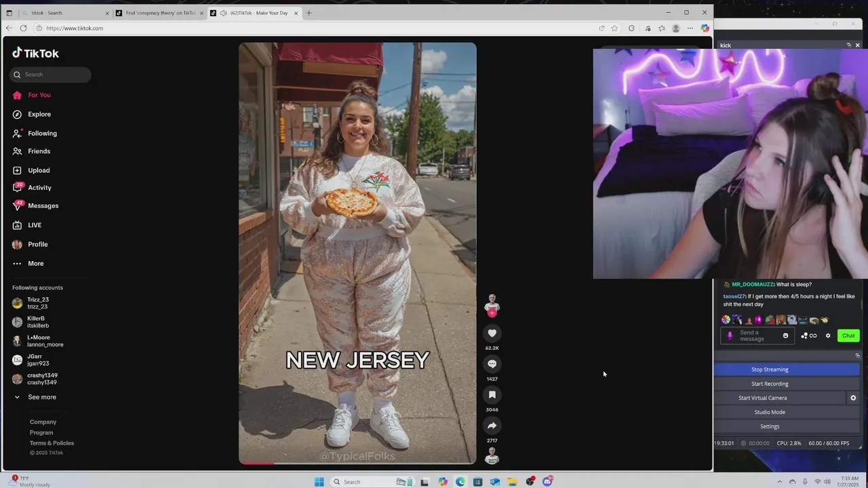The height and width of the screenshot is (488, 868).
Task: Open browser Settings and more menu
Action: point(690,28)
